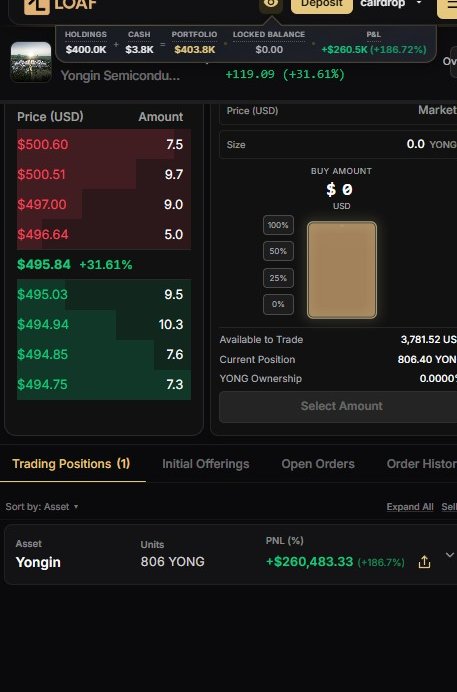Click the Yongin Semicondu... asset name

click(120, 75)
